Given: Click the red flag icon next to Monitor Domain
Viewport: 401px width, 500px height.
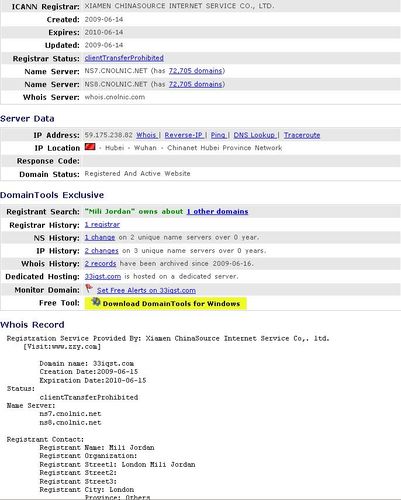Looking at the screenshot, I should (89, 288).
